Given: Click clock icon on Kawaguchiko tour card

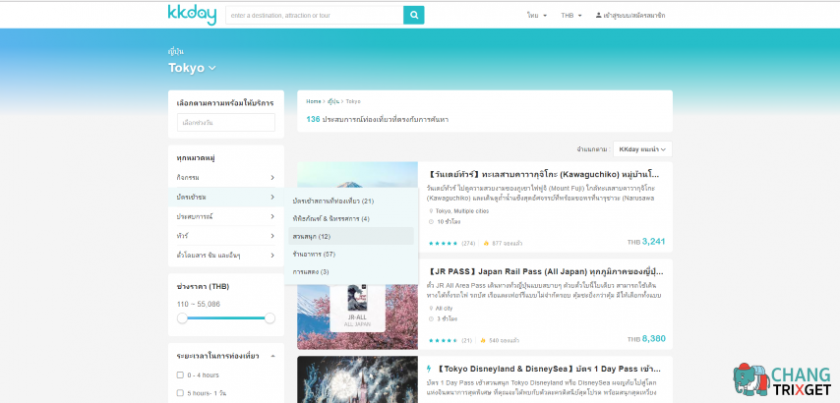Looking at the screenshot, I should (x=431, y=221).
